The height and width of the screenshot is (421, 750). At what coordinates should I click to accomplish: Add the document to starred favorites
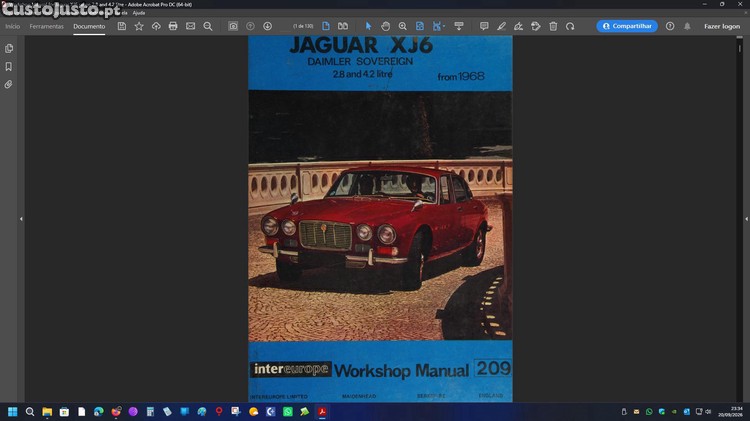[x=139, y=26]
